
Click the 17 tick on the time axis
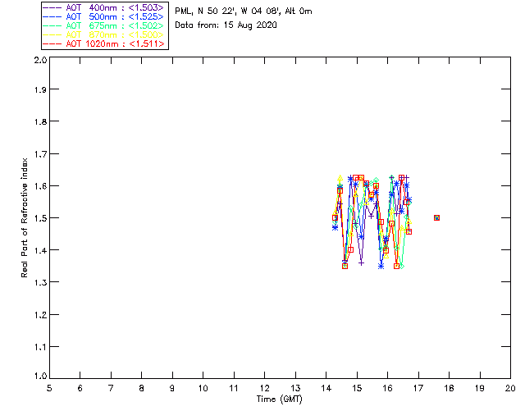(x=418, y=388)
